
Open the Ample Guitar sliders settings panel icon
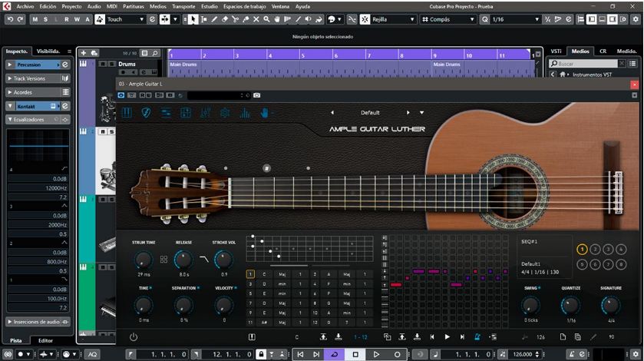[x=166, y=113]
